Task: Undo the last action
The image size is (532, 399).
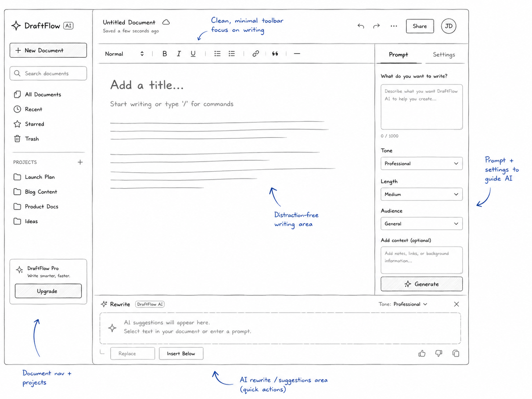Action: [361, 26]
